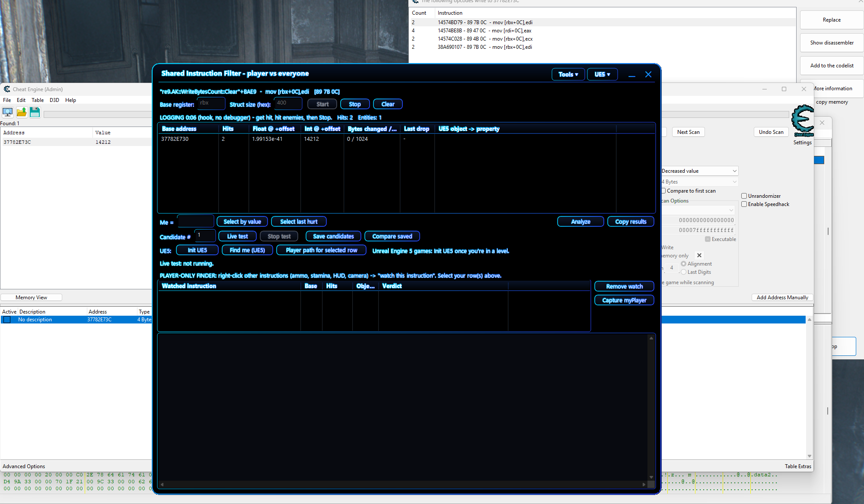Click the Analyze button
This screenshot has height=504, width=864.
click(580, 222)
